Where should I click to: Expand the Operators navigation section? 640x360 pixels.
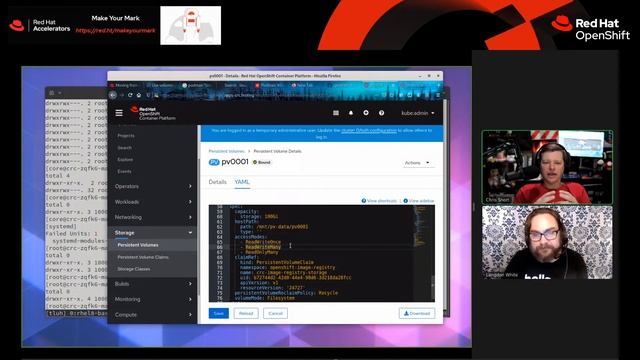153,186
